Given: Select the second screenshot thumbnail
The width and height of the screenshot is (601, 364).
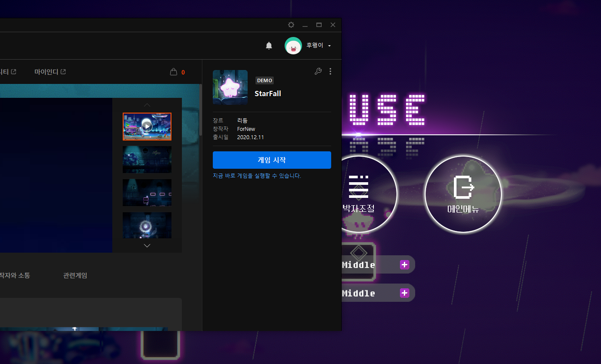Looking at the screenshot, I should (x=147, y=160).
